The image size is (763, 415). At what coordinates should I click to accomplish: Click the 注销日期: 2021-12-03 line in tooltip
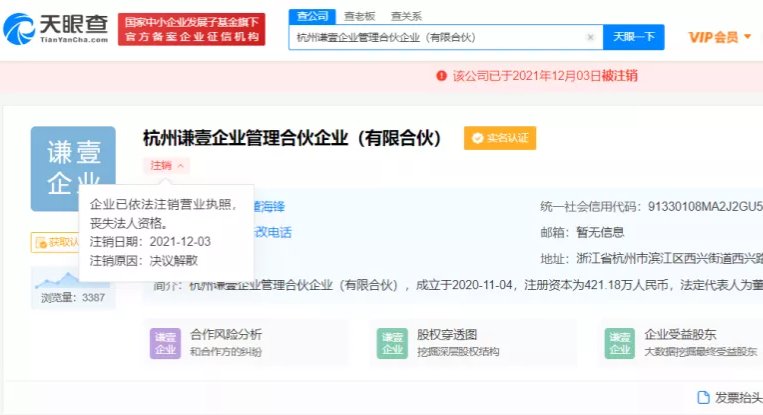click(x=150, y=242)
